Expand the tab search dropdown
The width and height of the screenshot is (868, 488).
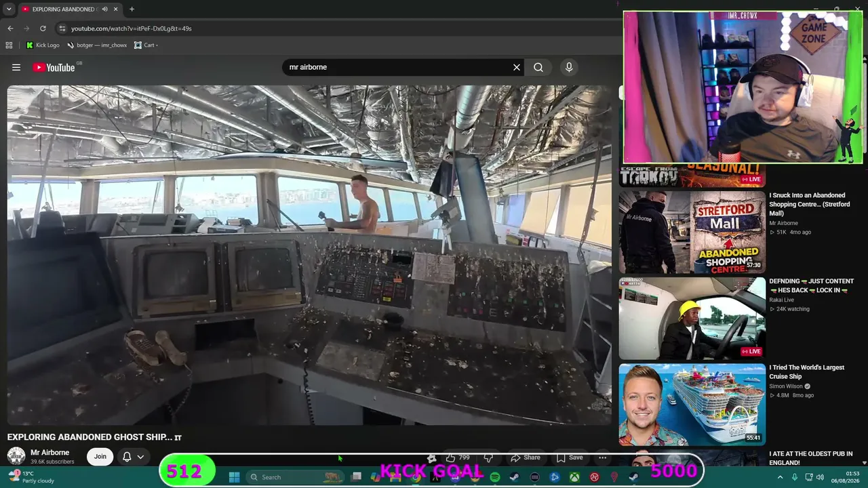click(9, 9)
